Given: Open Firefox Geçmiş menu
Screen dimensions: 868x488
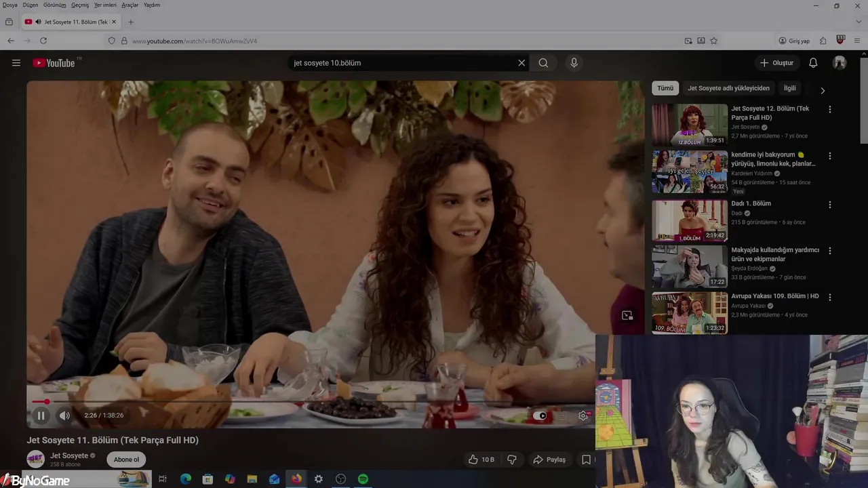Looking at the screenshot, I should tap(80, 5).
